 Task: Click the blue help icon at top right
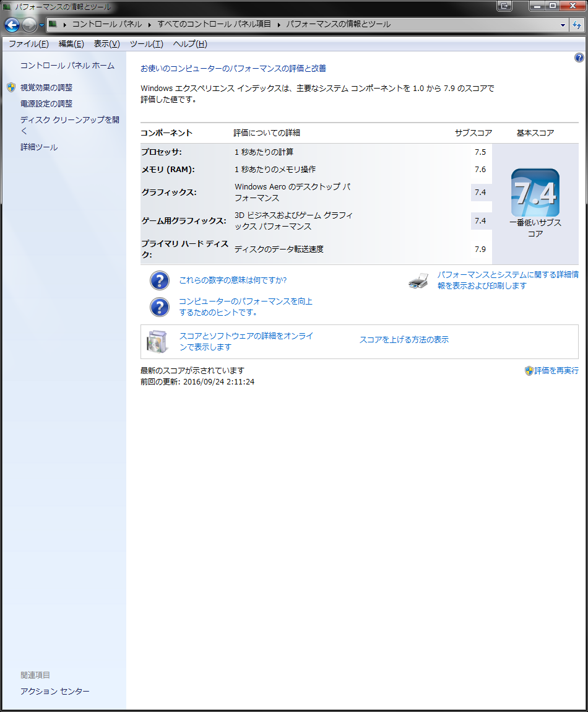pos(579,58)
